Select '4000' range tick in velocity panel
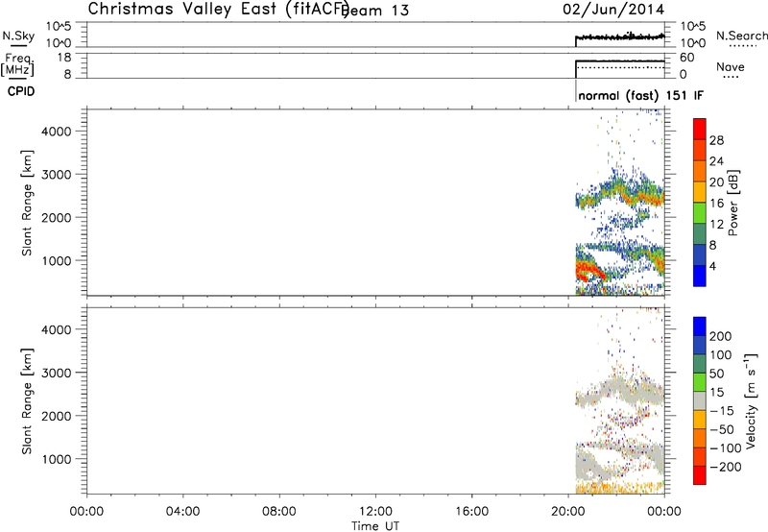 pyautogui.click(x=57, y=329)
